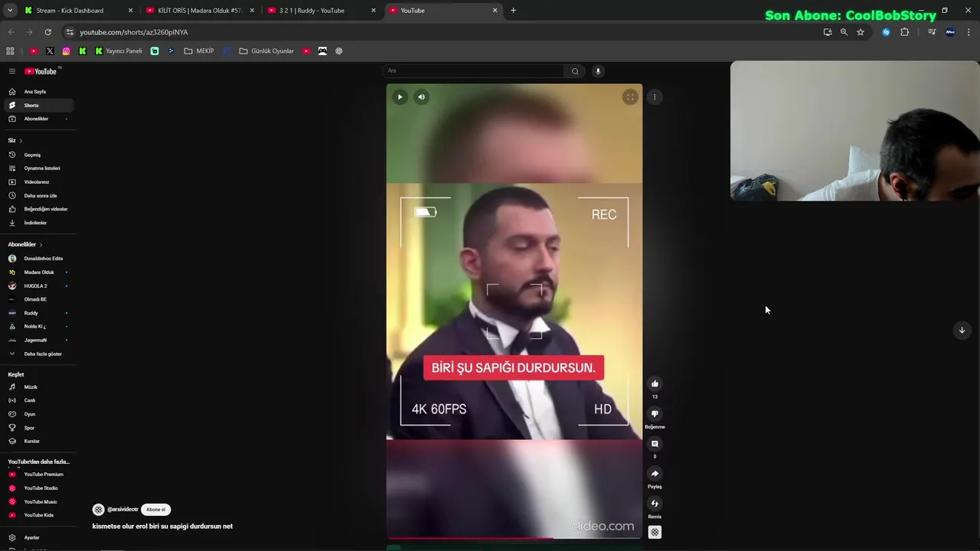The height and width of the screenshot is (551, 980).
Task: Open the sound avatar below Remix
Action: coord(655,532)
